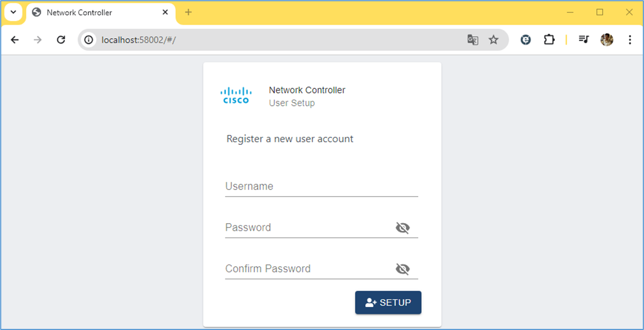
Task: Open the browser three-dot menu
Action: [630, 40]
